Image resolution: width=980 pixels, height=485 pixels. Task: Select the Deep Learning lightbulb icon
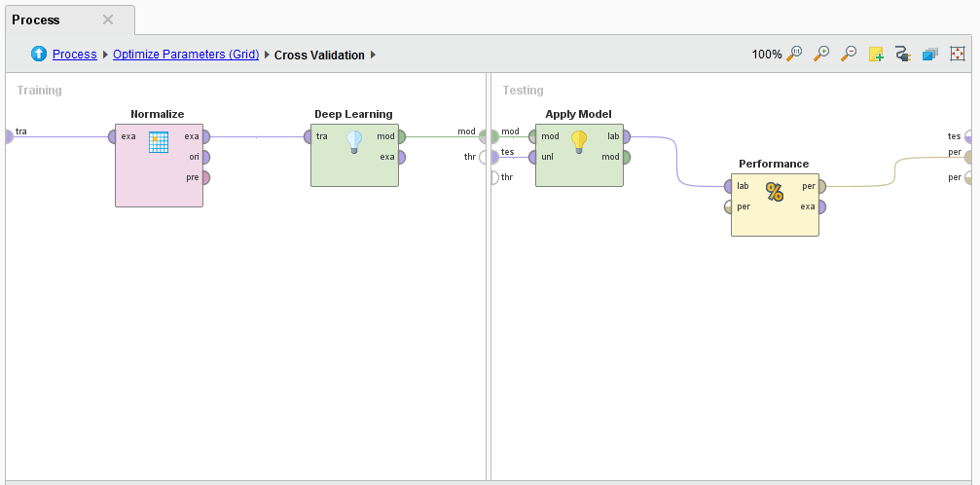[354, 142]
